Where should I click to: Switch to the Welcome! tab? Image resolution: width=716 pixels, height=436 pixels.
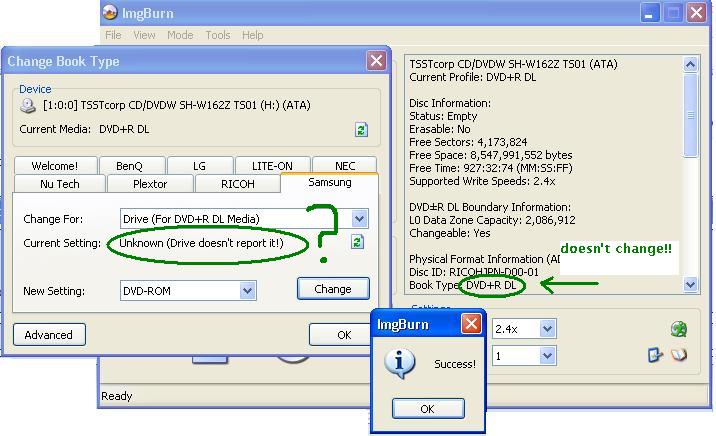click(55, 166)
